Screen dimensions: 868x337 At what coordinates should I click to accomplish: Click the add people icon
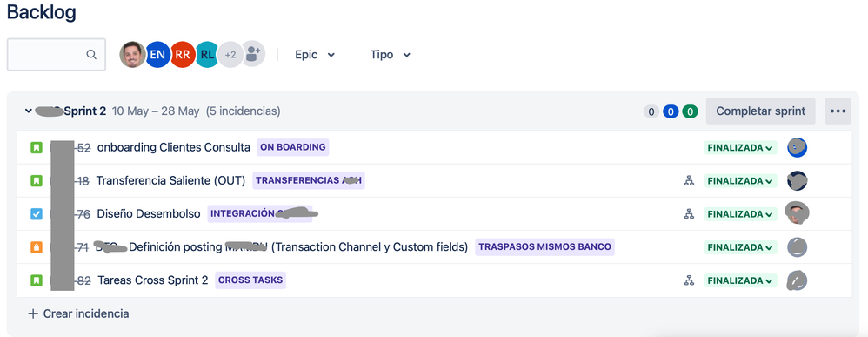[253, 54]
